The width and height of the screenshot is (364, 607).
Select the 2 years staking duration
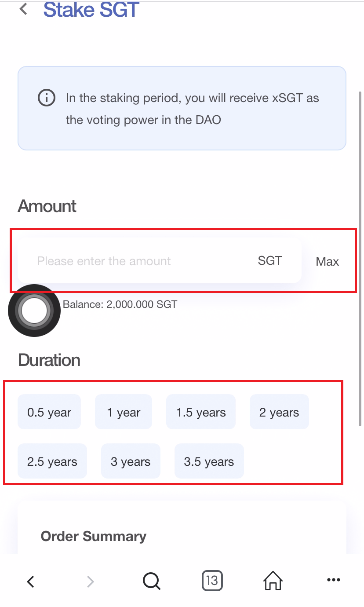coord(279,412)
